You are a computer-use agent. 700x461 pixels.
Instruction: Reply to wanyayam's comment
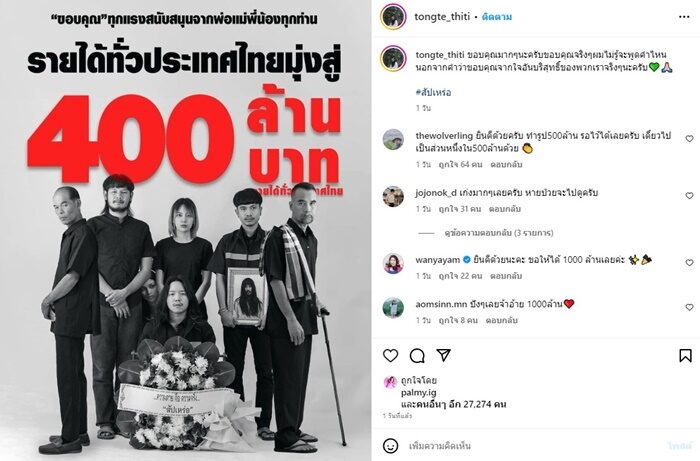click(506, 276)
